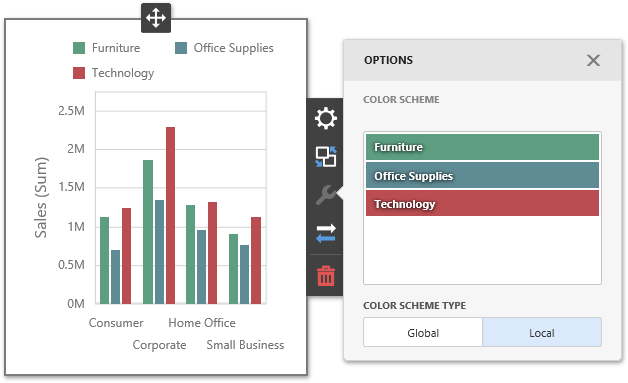
Task: Select the Local color scheme type
Action: click(542, 333)
